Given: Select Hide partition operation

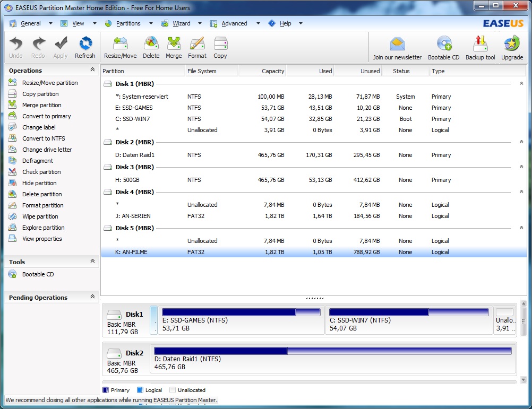Looking at the screenshot, I should click(32, 183).
